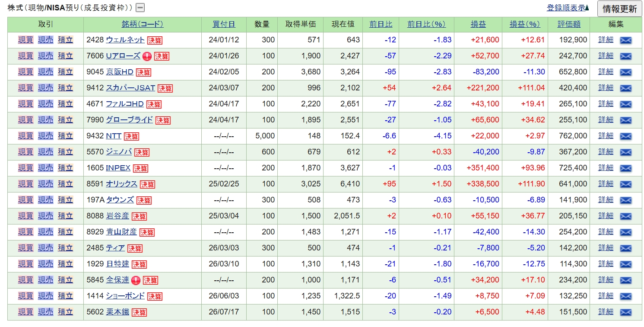Open グローブライド stock name link

[130, 120]
